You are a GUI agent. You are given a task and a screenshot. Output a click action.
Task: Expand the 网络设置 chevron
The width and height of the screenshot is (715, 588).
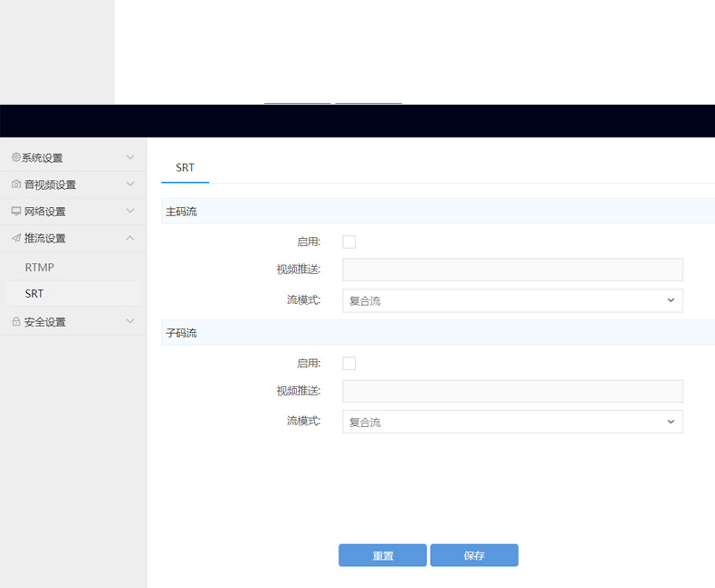[130, 211]
